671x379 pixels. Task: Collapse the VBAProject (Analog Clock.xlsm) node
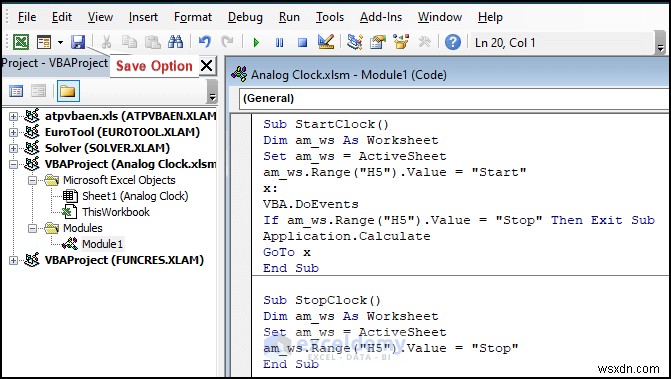click(x=13, y=164)
